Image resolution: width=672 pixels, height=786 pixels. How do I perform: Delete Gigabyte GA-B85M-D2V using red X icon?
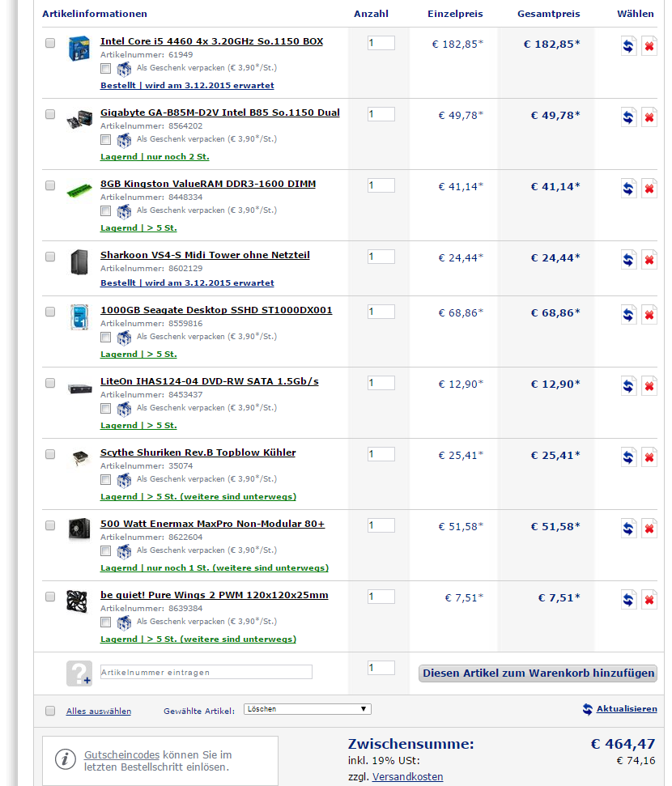pyautogui.click(x=649, y=117)
